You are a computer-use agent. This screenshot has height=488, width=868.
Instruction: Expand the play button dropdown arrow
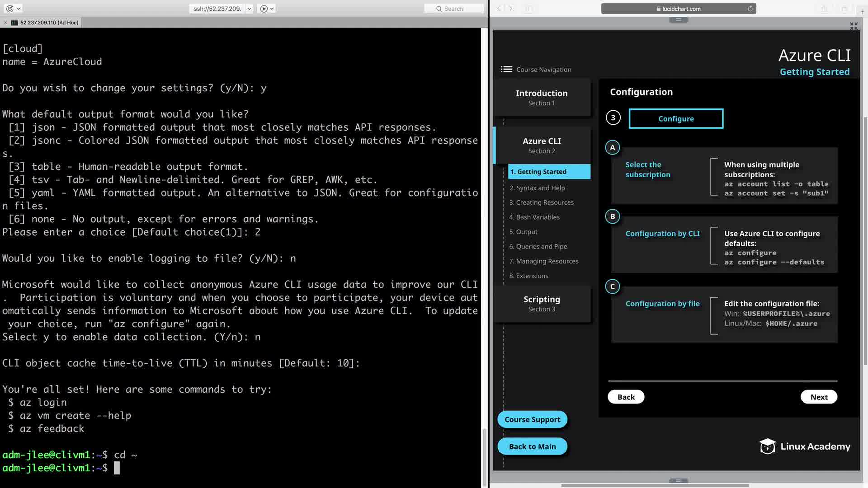pos(272,9)
